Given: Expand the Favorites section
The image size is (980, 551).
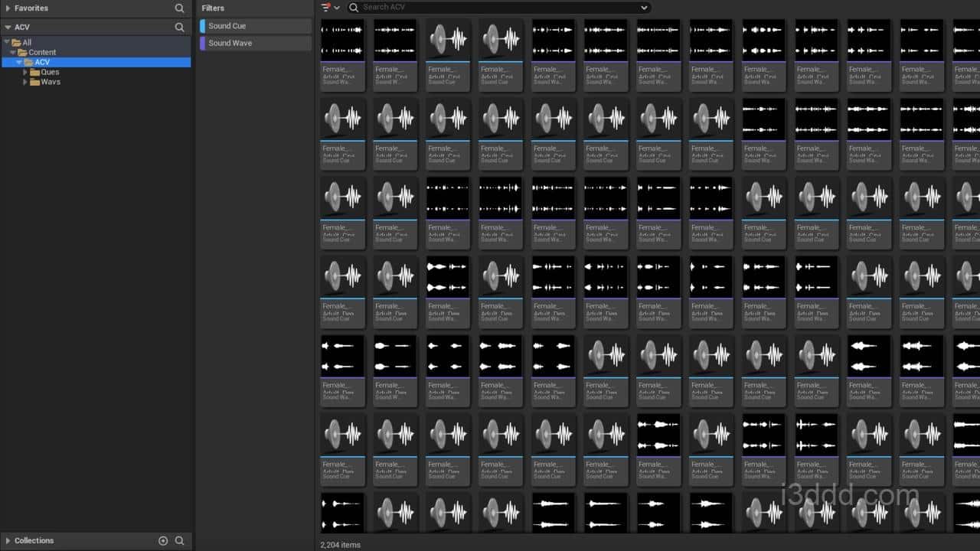Looking at the screenshot, I should tap(8, 8).
